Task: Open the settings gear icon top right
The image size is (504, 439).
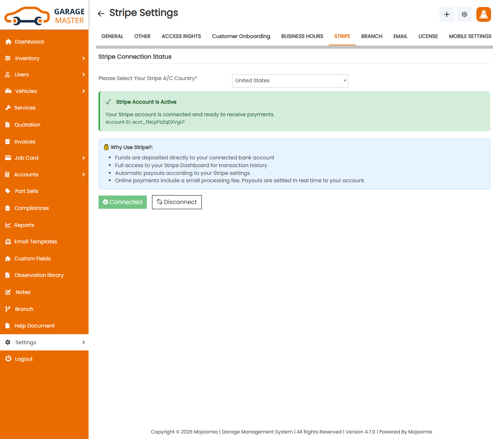Action: point(464,14)
